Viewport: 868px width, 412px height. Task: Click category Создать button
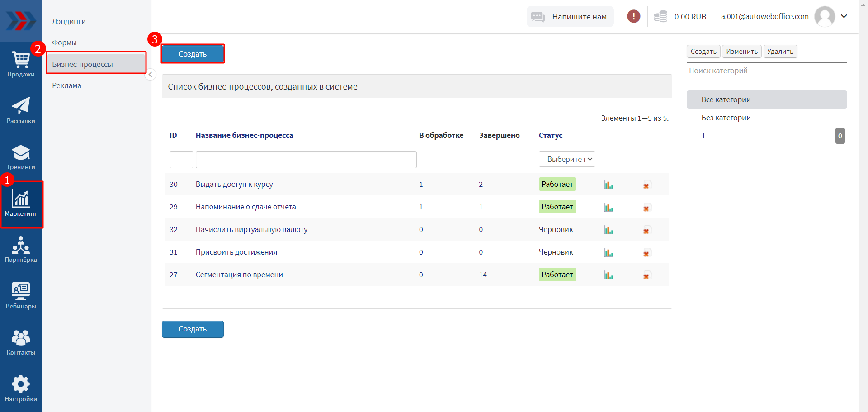(x=703, y=51)
